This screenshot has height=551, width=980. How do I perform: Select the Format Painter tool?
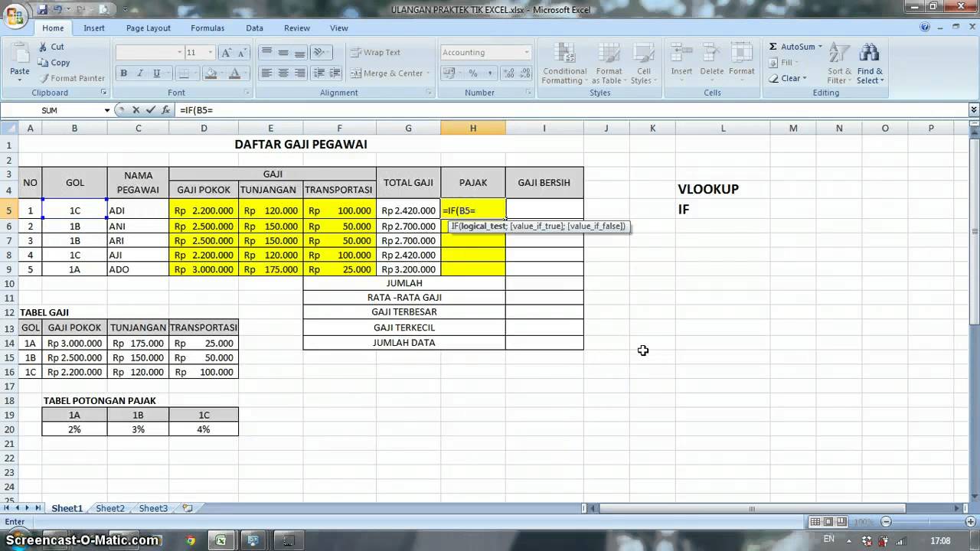tap(72, 78)
